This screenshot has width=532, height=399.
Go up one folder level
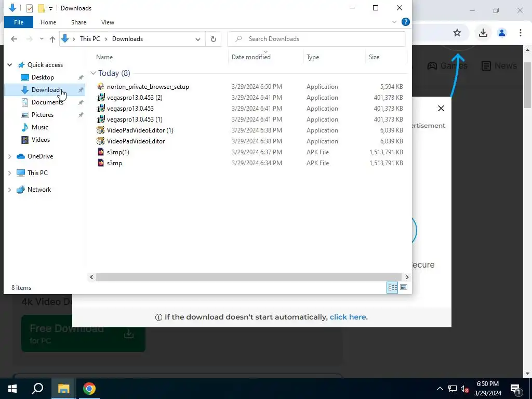pos(52,39)
